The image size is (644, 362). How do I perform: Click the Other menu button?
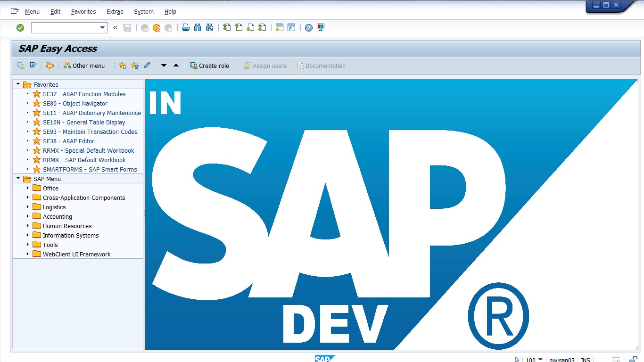pyautogui.click(x=84, y=66)
